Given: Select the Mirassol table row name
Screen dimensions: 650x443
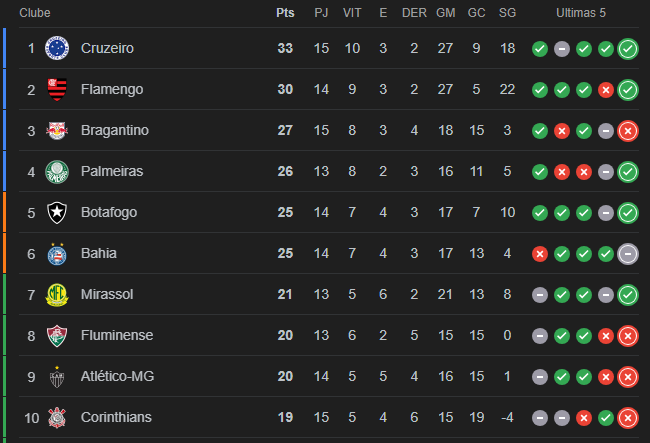Looking at the screenshot, I should coord(107,294).
